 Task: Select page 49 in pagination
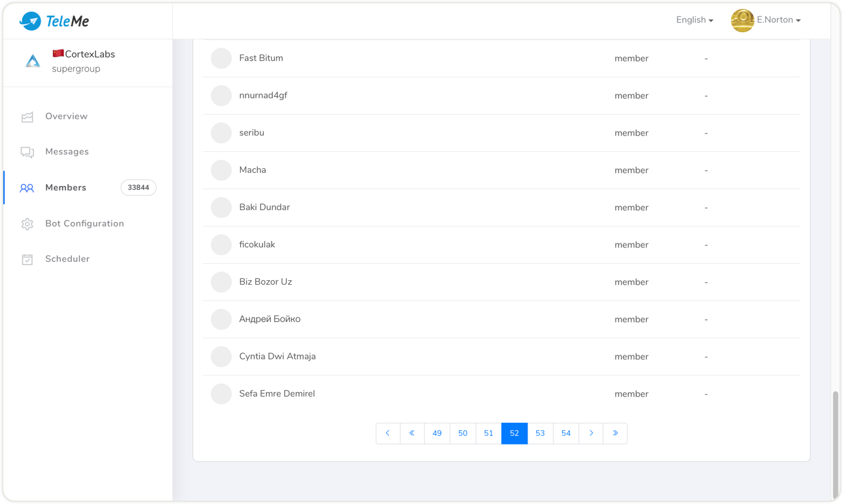click(x=437, y=433)
